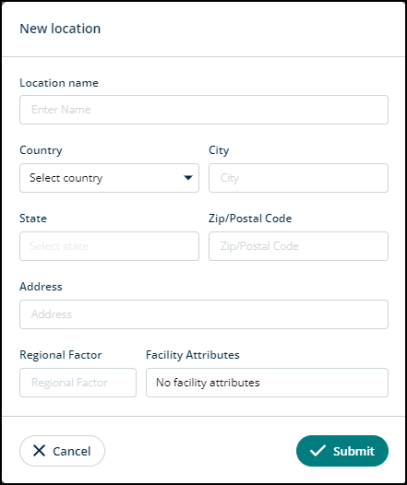
Task: Open the Select country dropdown
Action: tap(109, 178)
